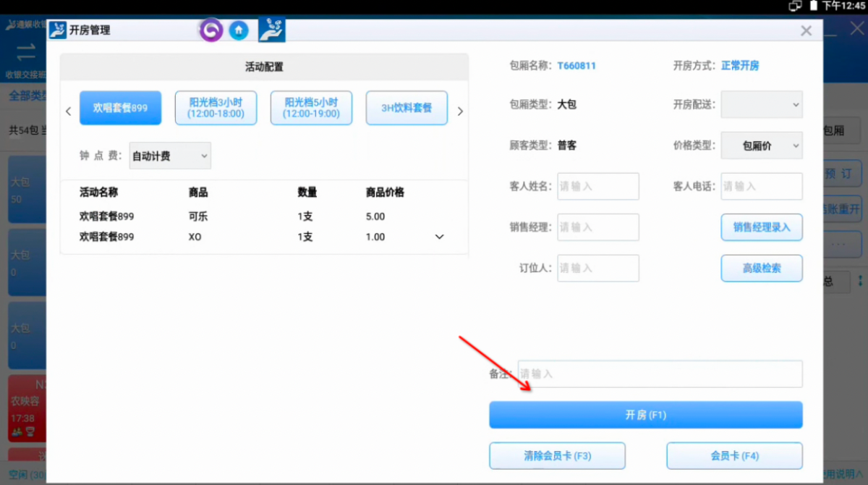The height and width of the screenshot is (485, 868).
Task: Switch to the 阳光档5小时 tab
Action: (x=311, y=107)
